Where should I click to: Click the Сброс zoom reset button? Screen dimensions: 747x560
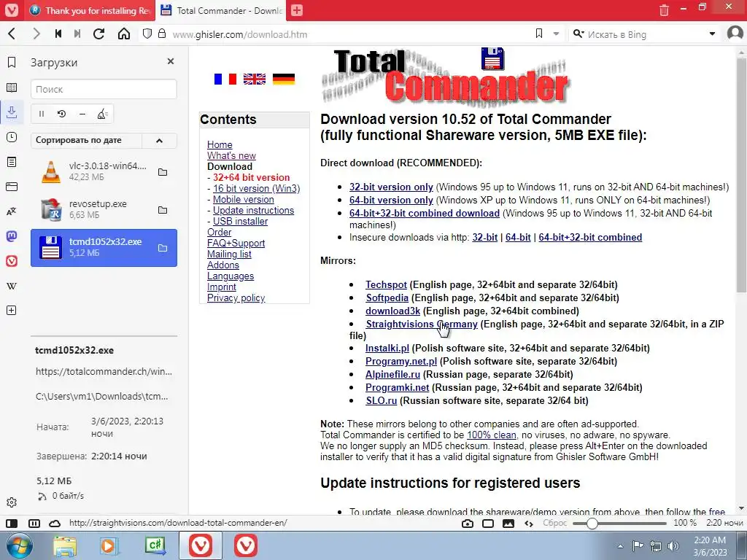coord(555,523)
